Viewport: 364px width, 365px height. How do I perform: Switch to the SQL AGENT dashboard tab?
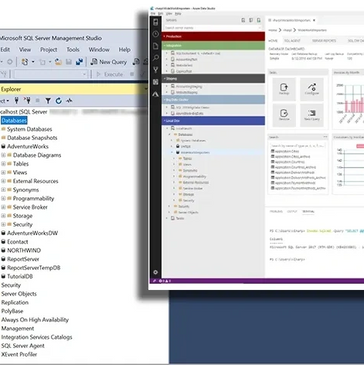click(x=292, y=41)
